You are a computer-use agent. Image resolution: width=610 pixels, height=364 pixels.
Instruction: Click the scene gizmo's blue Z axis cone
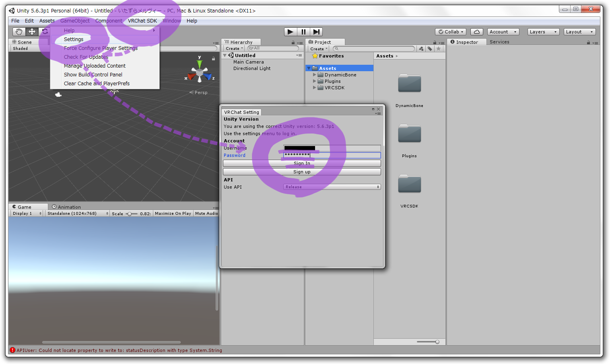point(208,76)
